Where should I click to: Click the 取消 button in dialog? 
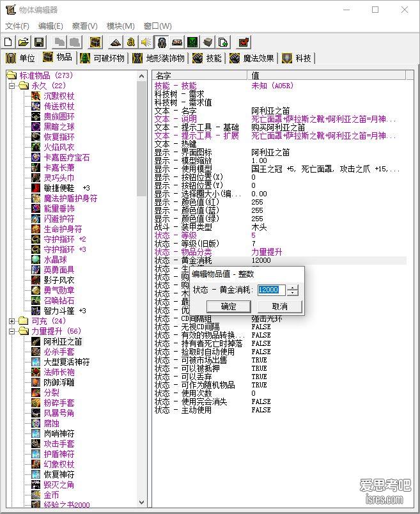[x=279, y=306]
